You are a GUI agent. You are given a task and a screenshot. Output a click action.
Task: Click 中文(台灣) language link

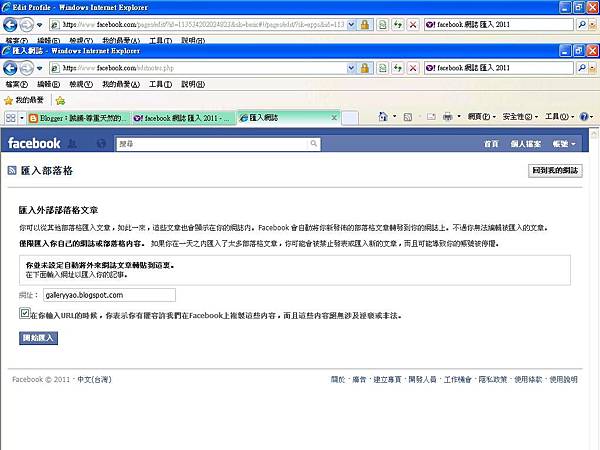94,379
